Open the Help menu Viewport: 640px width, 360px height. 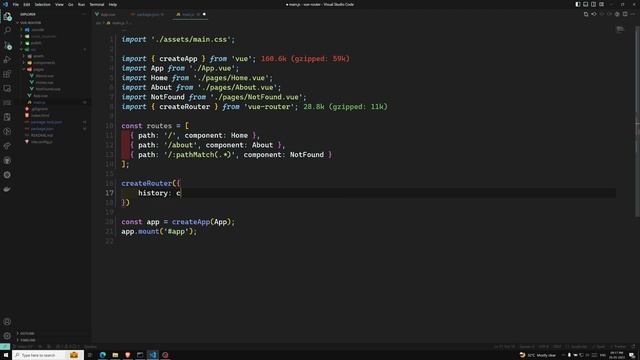click(x=113, y=4)
